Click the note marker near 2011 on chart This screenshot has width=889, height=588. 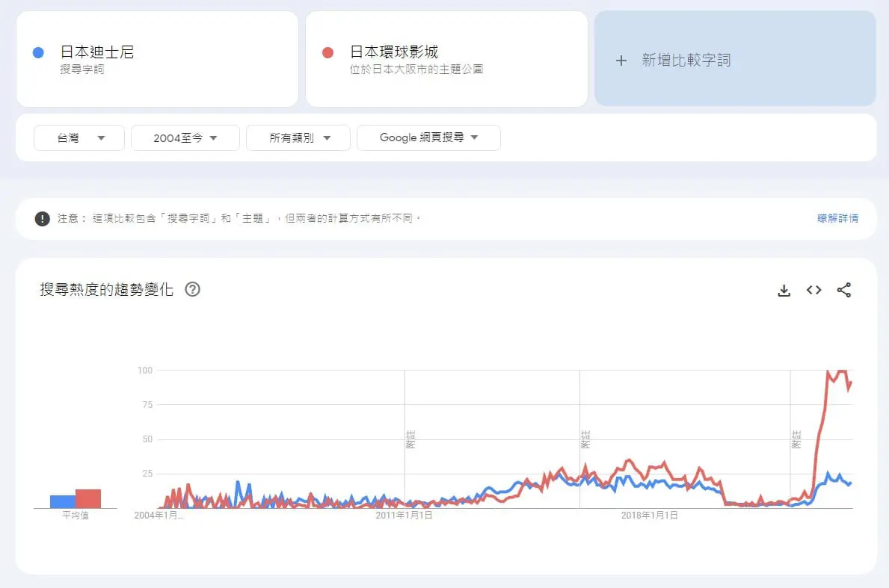[410, 439]
